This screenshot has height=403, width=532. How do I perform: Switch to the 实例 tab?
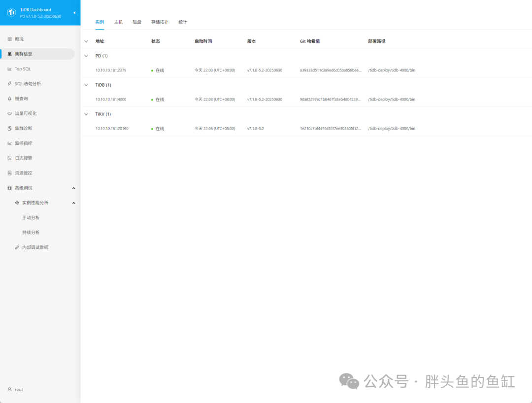(x=100, y=22)
